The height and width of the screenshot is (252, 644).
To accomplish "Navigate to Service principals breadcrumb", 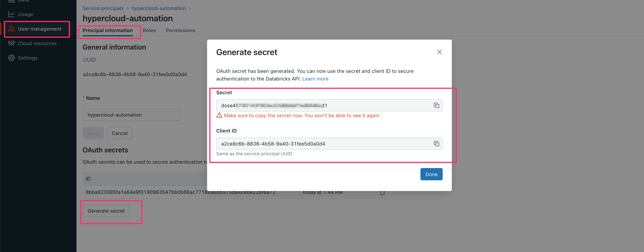I will pos(103,8).
